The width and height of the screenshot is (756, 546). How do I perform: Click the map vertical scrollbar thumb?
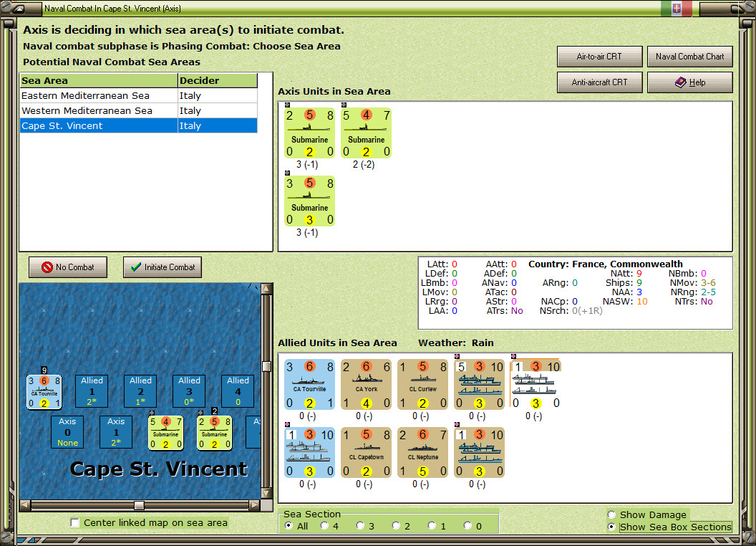coord(266,366)
